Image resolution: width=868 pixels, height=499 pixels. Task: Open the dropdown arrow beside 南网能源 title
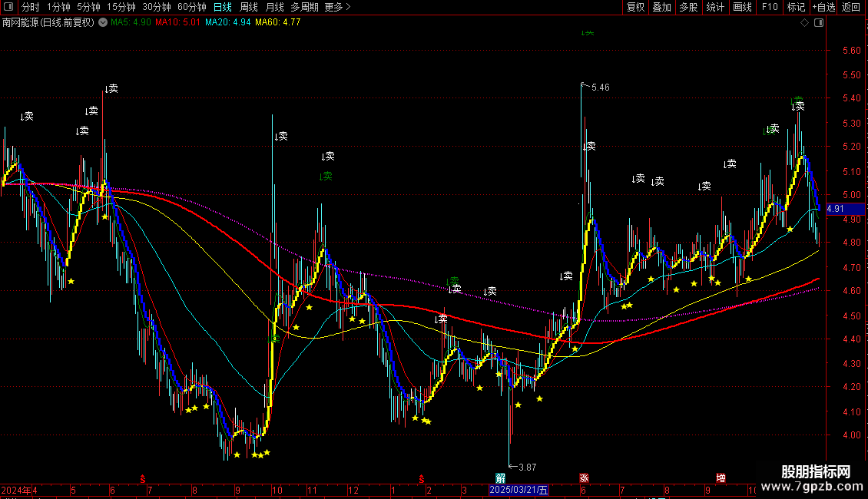(103, 22)
